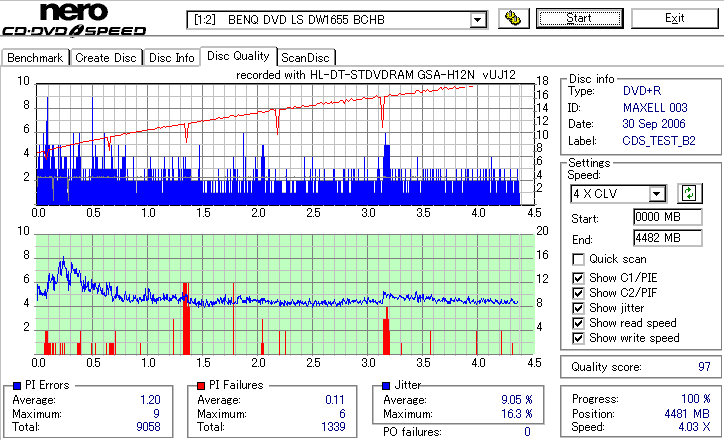Click the Position 4481 MB value
Screen dimensions: 724x441
pos(687,414)
